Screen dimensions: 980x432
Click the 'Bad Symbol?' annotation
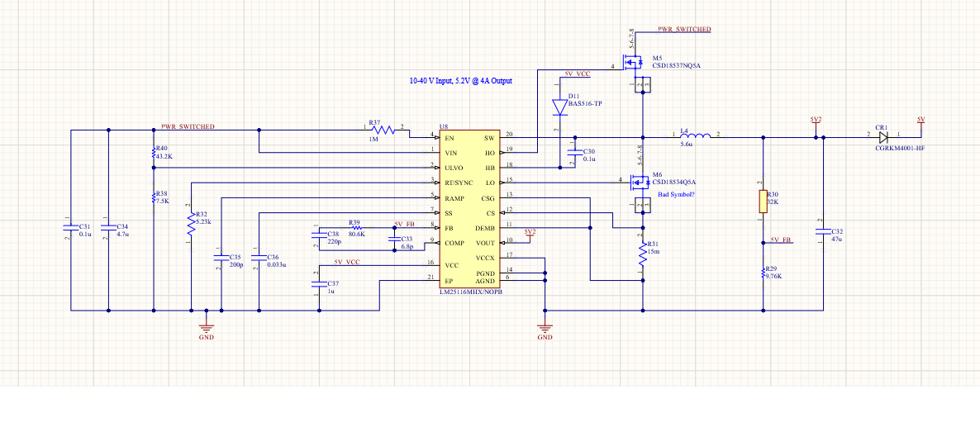click(676, 194)
